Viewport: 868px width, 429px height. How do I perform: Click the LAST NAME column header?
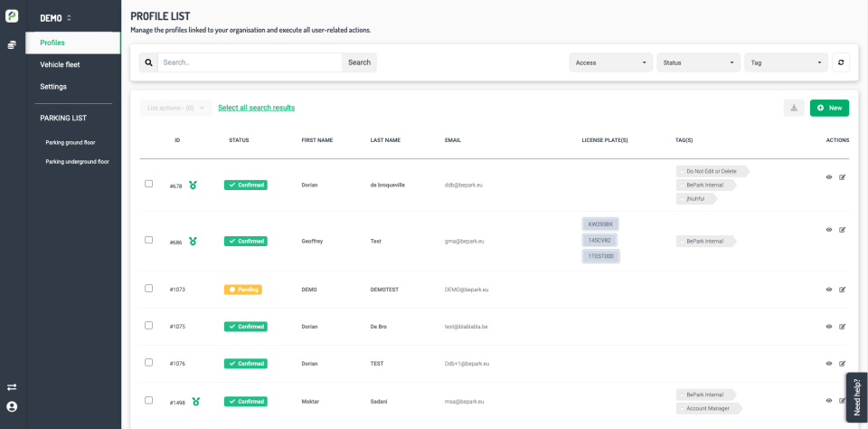[385, 140]
